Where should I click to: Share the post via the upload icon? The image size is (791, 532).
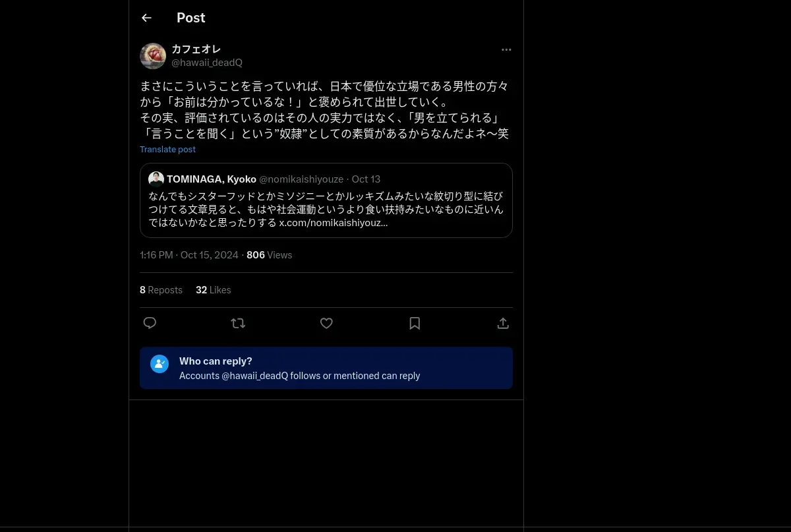coord(503,323)
